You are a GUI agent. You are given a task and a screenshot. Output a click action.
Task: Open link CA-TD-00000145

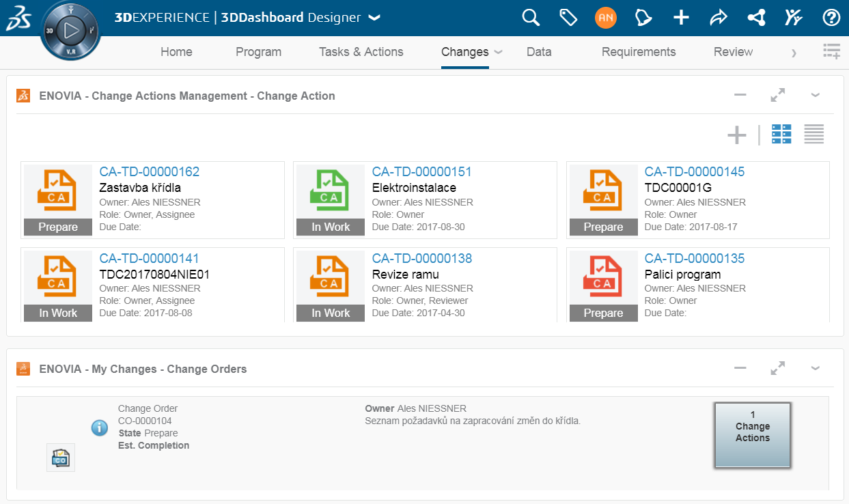[x=695, y=172]
